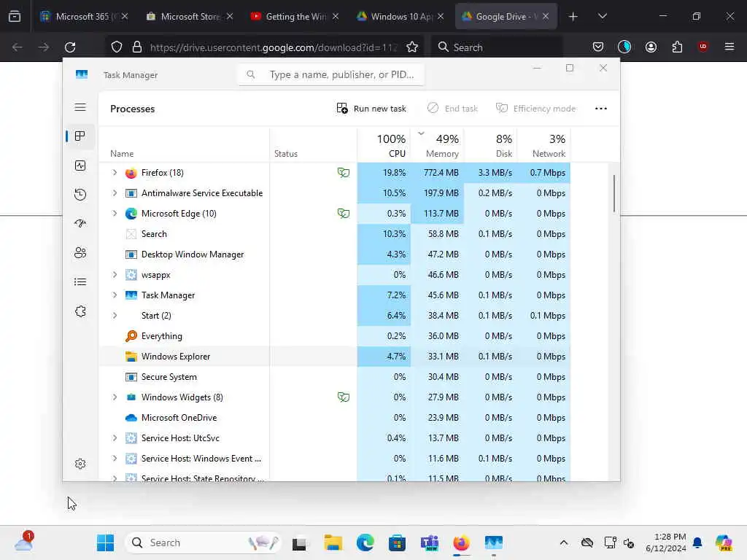Select the Everything process row
The image size is (747, 560).
tap(334, 335)
